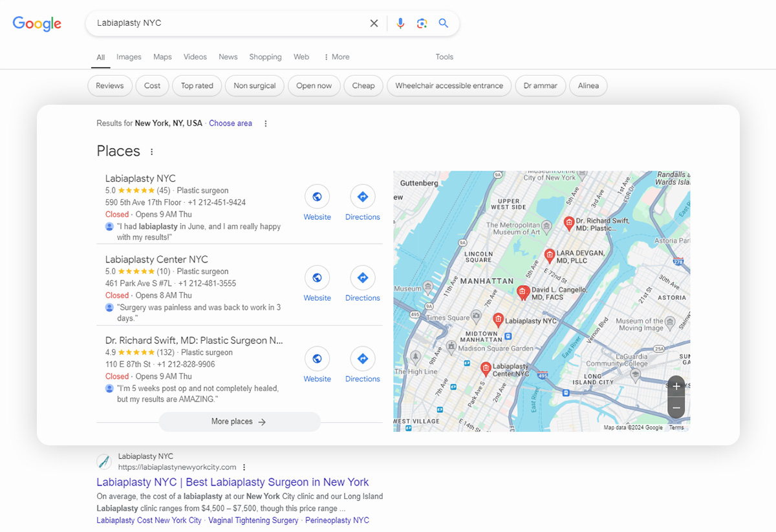
Task: Switch to the Images tab
Action: tap(129, 57)
